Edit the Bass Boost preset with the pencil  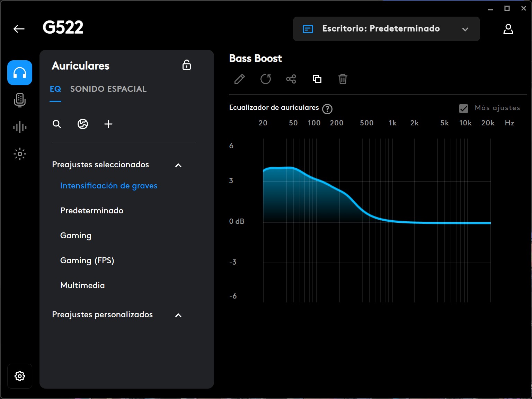coord(240,79)
